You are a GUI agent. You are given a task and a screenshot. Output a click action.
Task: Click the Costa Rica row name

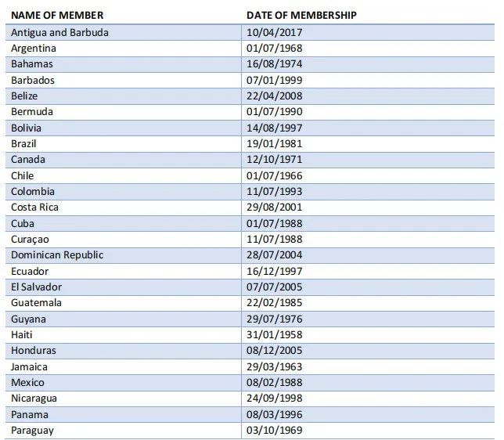(34, 207)
